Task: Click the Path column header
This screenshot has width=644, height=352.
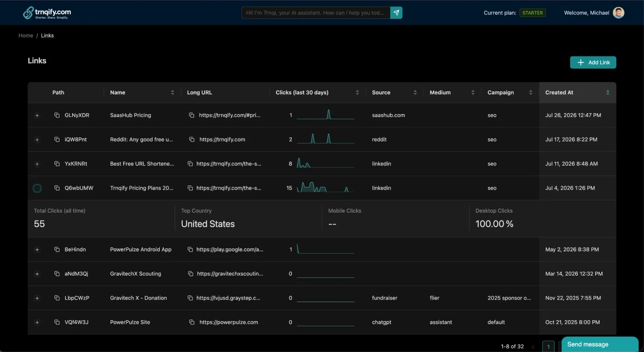Action: (58, 93)
